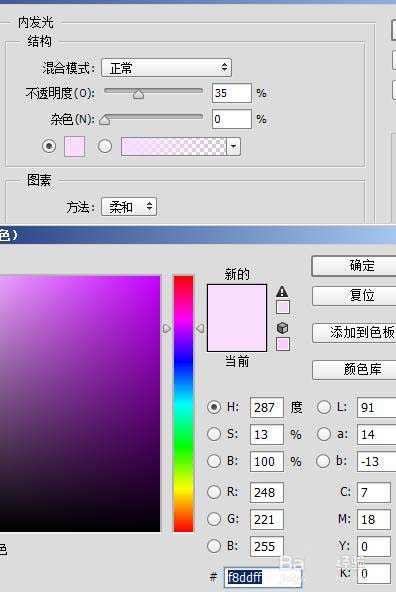Select the L lightness radio button

pyautogui.click(x=324, y=407)
